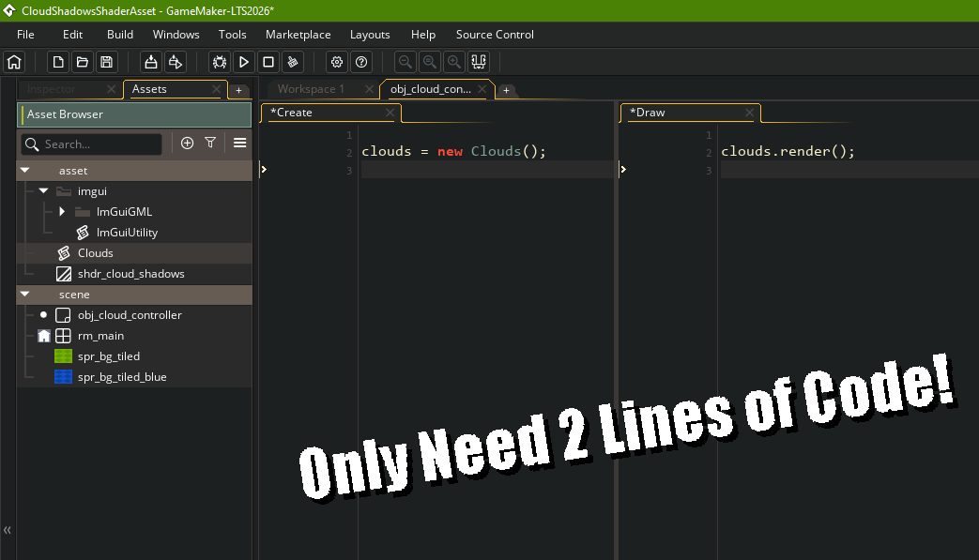This screenshot has width=979, height=560.
Task: Open project folder toolbar icon
Action: point(83,62)
